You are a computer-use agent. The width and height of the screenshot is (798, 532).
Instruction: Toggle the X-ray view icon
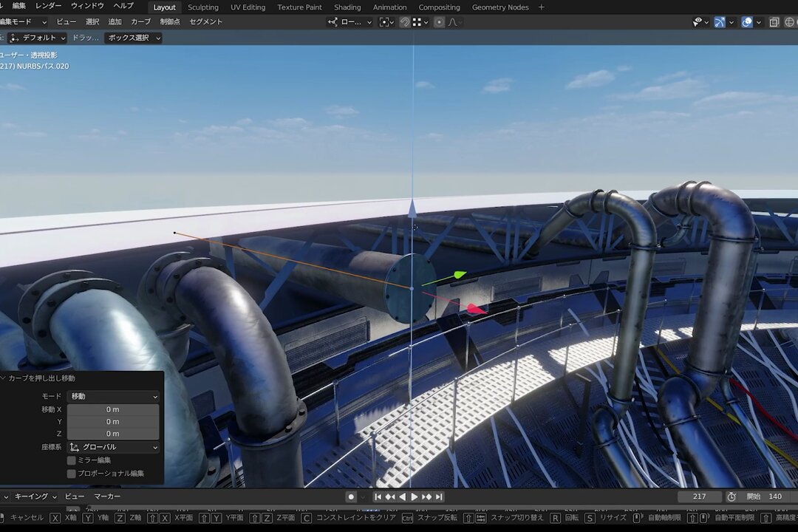tap(774, 22)
